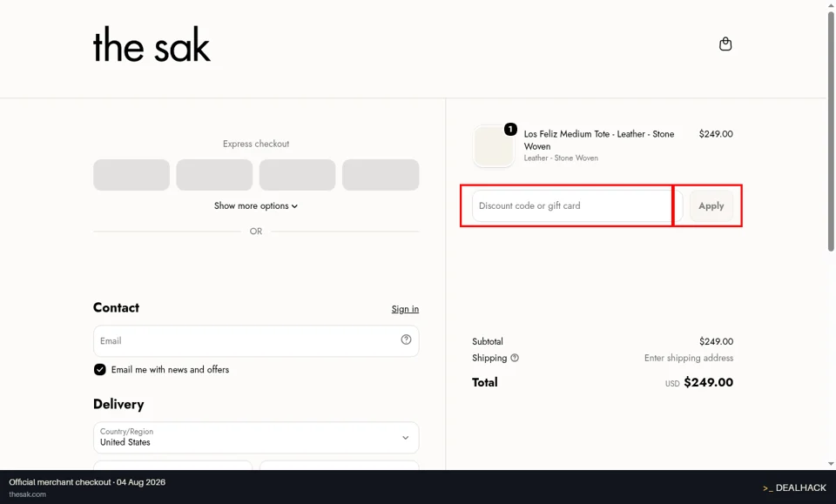Click the Leather - Stone Woven variant text
The height and width of the screenshot is (504, 836).
561,158
